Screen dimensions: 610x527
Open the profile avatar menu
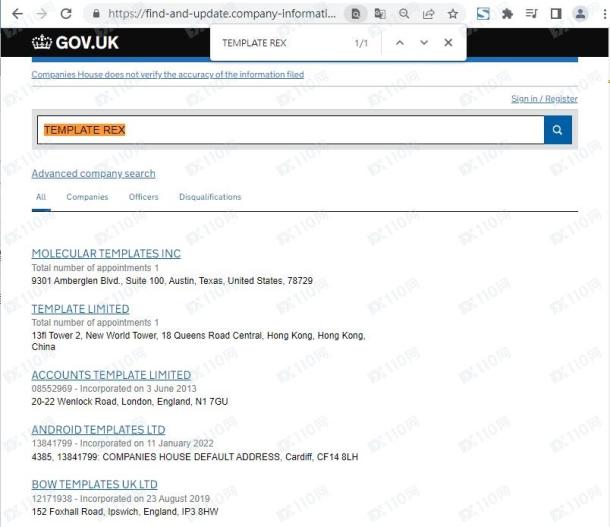point(580,14)
